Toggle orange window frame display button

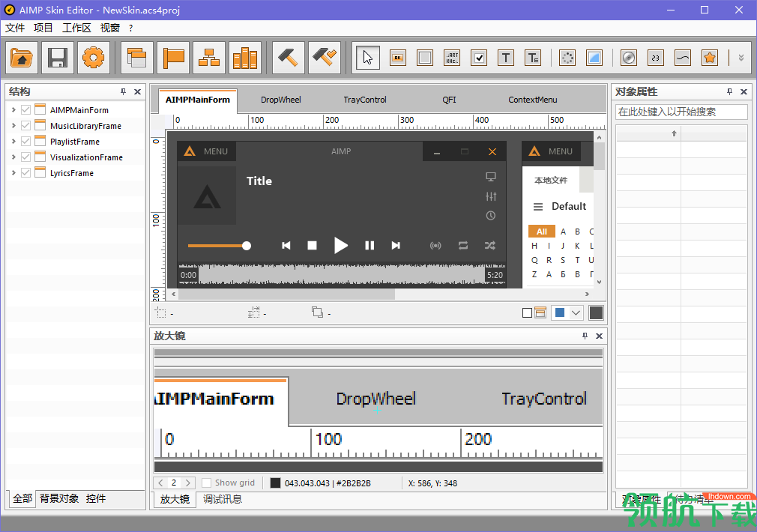[540, 312]
